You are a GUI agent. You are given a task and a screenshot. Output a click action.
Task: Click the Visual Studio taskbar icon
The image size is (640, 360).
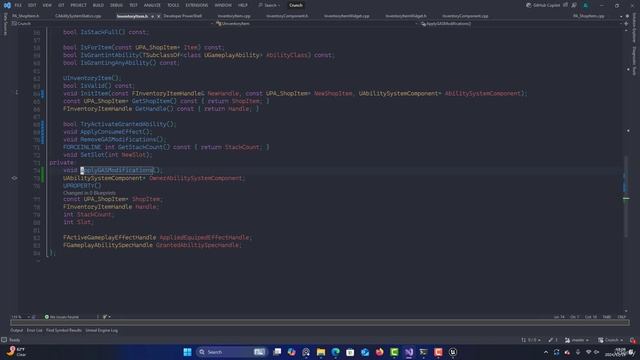409,352
